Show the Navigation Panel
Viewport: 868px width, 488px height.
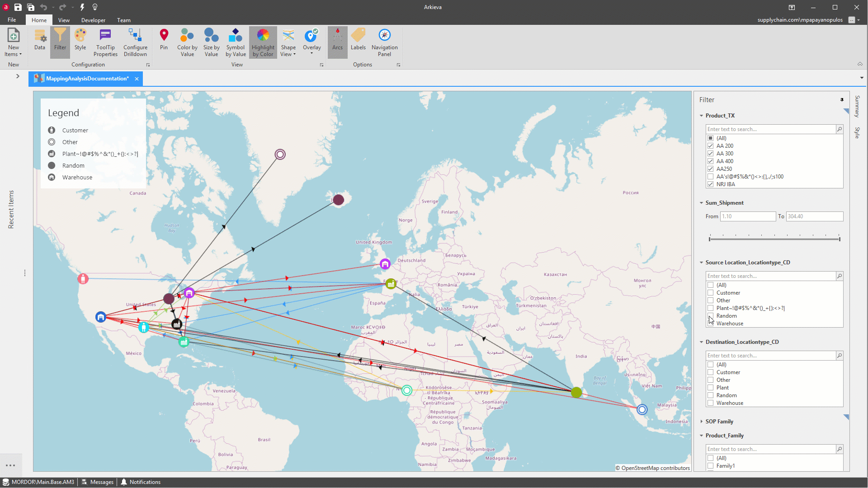384,42
